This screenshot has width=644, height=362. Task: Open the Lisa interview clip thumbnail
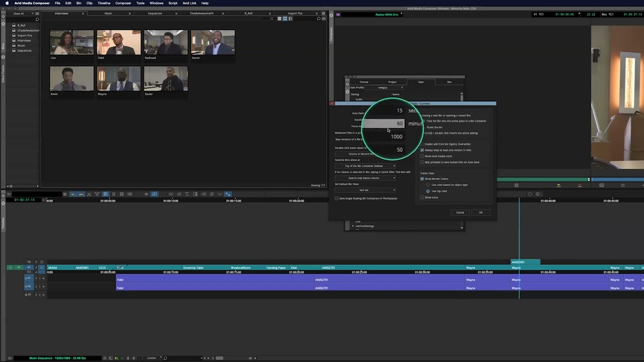click(71, 42)
